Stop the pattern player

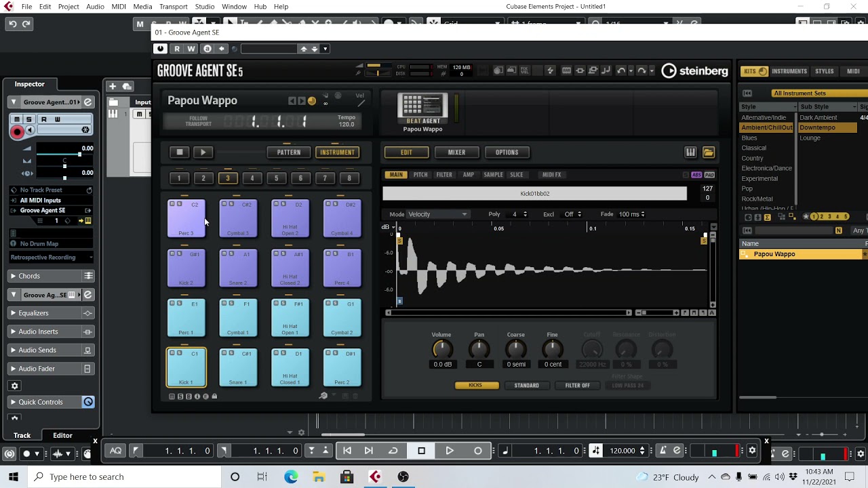point(179,152)
